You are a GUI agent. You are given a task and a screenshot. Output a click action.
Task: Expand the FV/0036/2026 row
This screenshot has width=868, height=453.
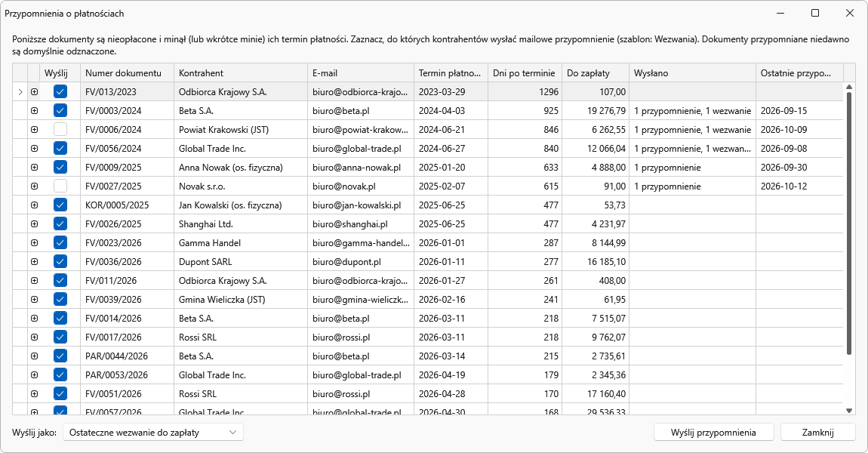[34, 261]
